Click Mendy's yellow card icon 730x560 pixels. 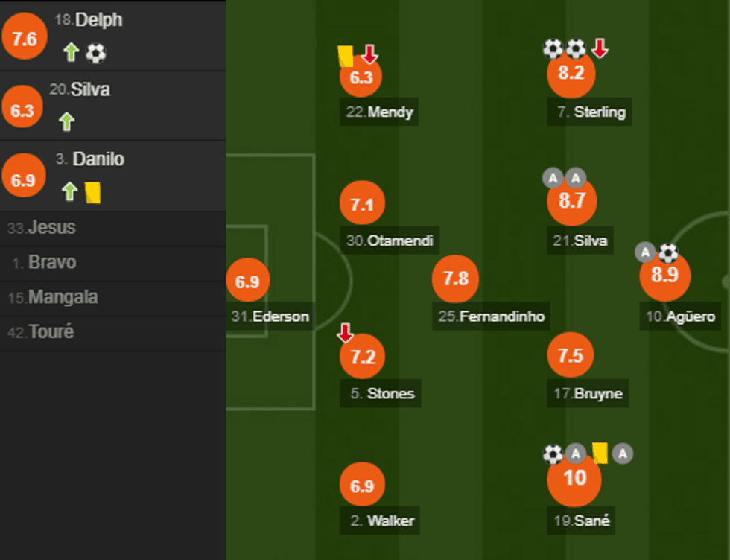pyautogui.click(x=345, y=54)
